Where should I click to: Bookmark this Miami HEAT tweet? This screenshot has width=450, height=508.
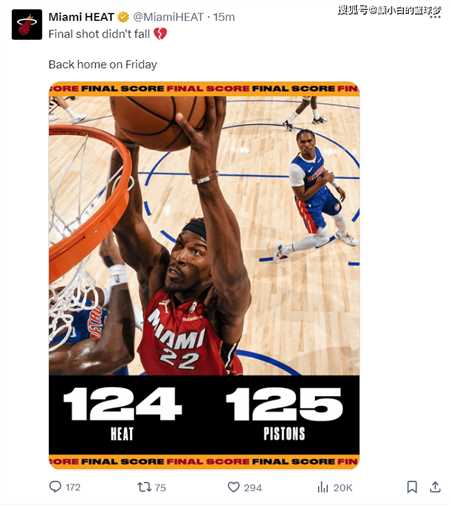click(412, 487)
